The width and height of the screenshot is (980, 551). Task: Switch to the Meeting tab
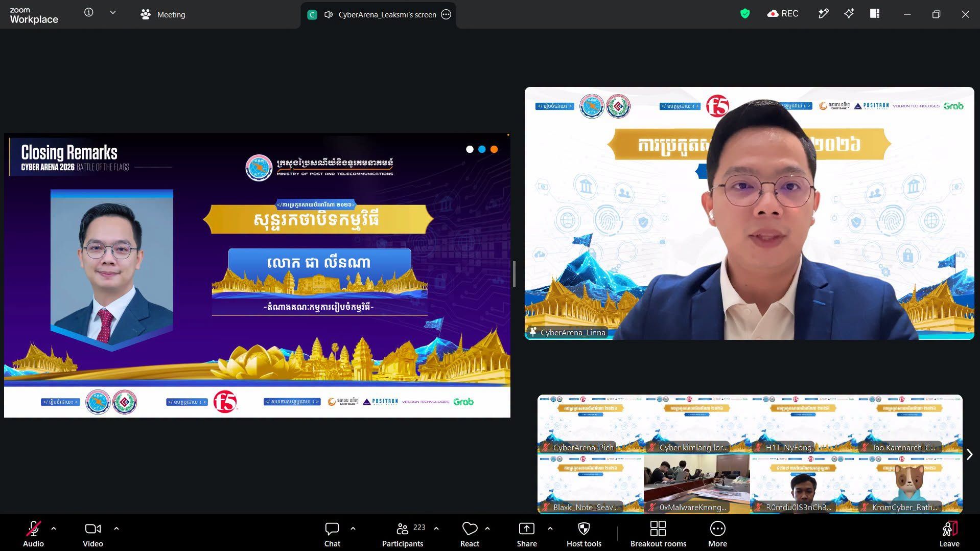pyautogui.click(x=163, y=14)
